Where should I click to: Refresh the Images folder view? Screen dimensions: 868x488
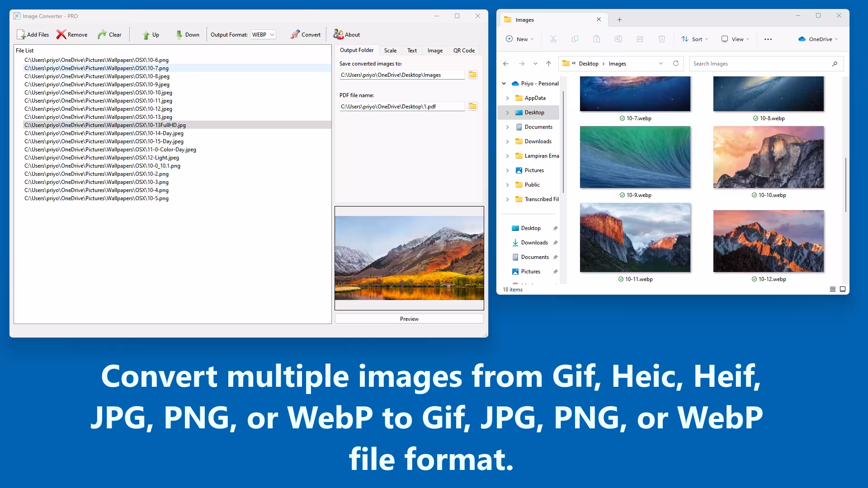coord(676,63)
